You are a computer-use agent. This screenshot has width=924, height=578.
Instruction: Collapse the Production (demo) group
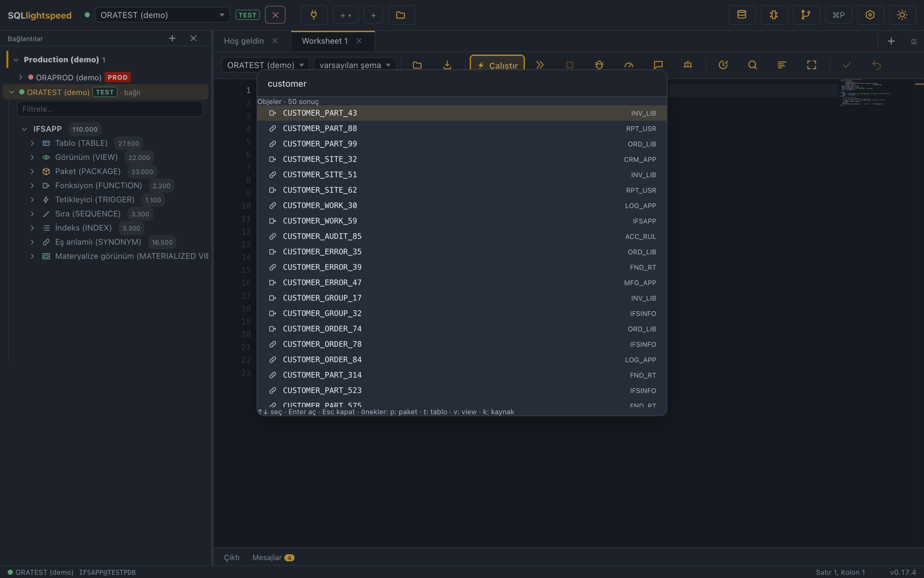click(x=16, y=60)
